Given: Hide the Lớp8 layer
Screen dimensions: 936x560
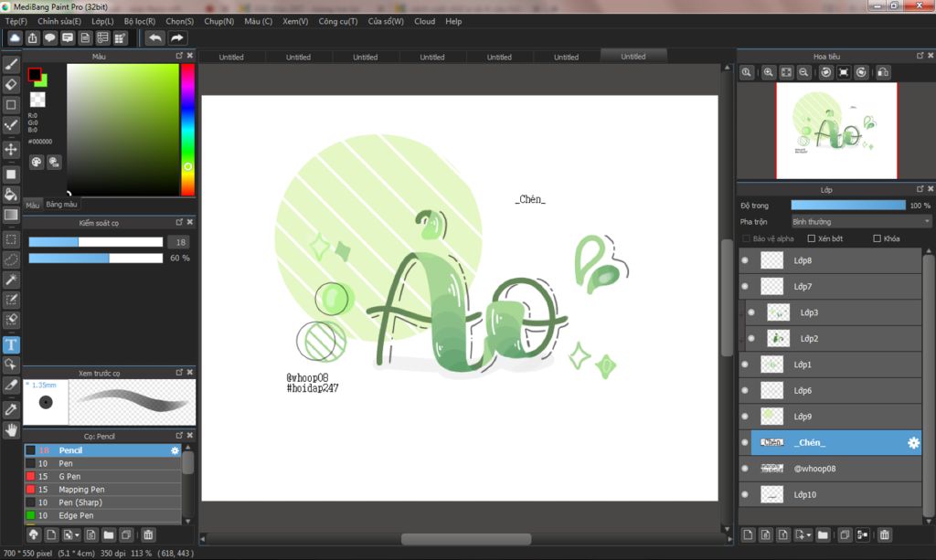Looking at the screenshot, I should tap(745, 260).
